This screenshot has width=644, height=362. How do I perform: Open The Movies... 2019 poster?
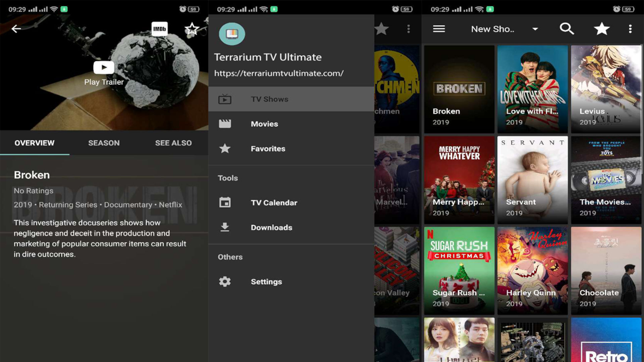point(606,180)
